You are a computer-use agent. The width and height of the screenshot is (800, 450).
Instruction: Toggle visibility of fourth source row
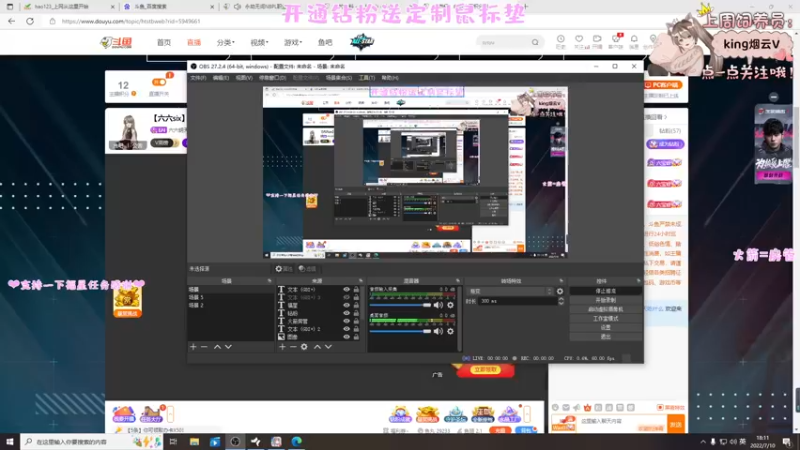point(346,313)
